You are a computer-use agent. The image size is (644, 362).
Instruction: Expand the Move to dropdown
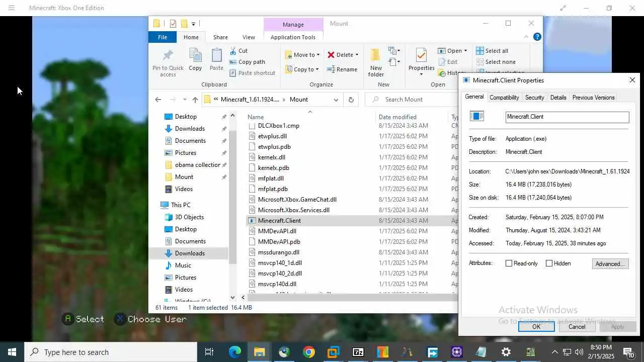pos(318,55)
